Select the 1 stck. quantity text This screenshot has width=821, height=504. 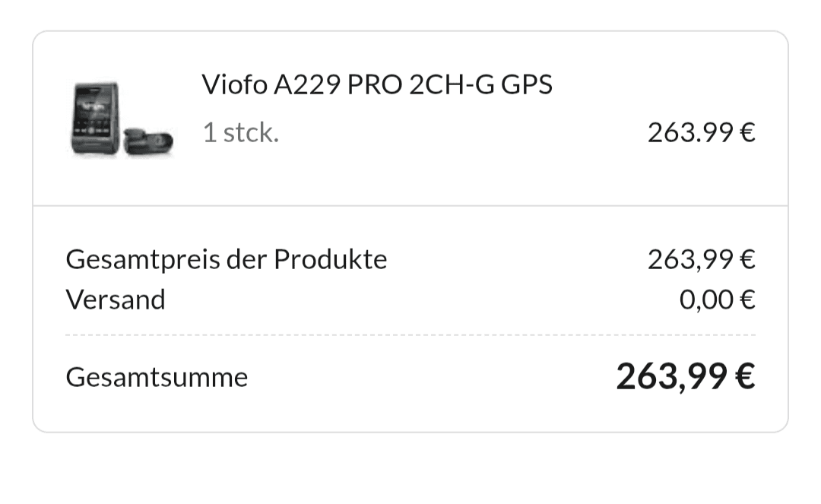[x=240, y=133]
